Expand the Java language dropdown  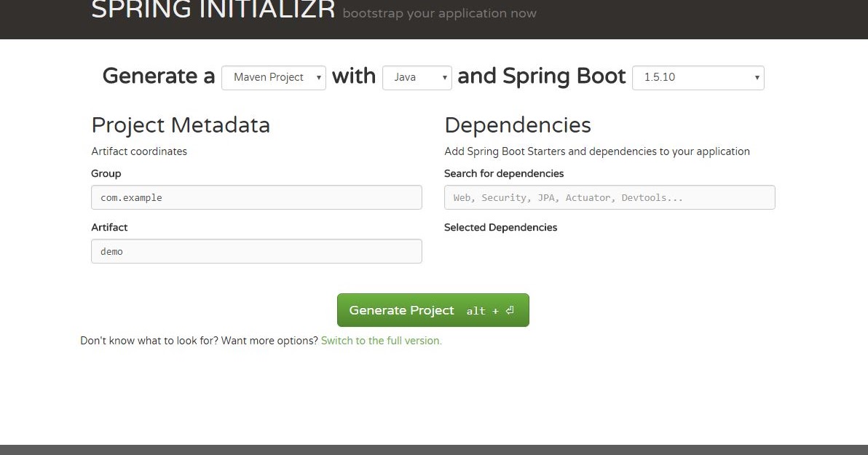417,78
